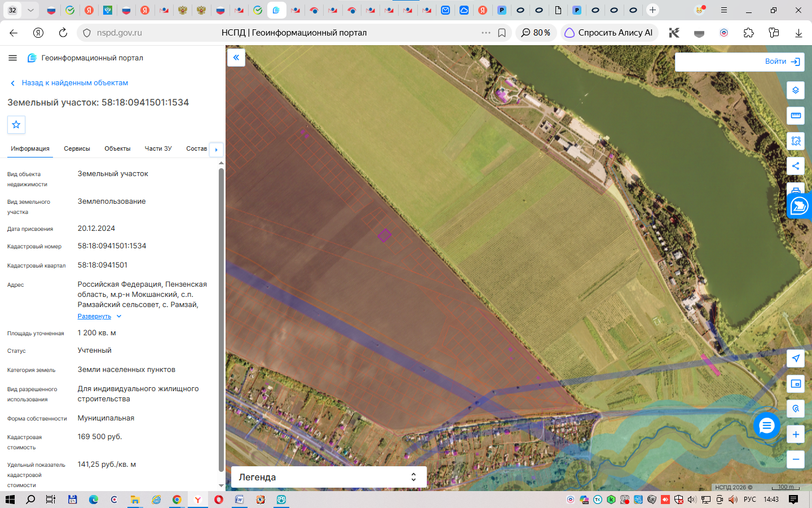812x508 pixels.
Task: Open a new browser tab
Action: click(x=652, y=10)
